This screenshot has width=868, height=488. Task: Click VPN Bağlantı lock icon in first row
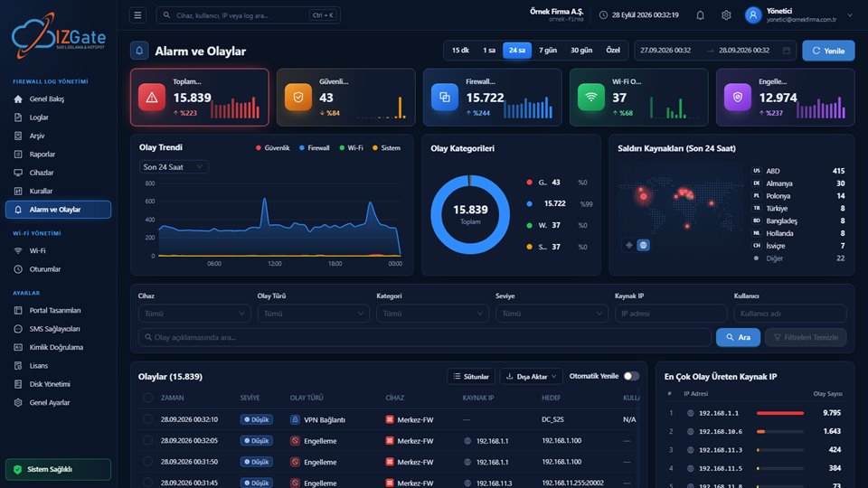point(295,419)
